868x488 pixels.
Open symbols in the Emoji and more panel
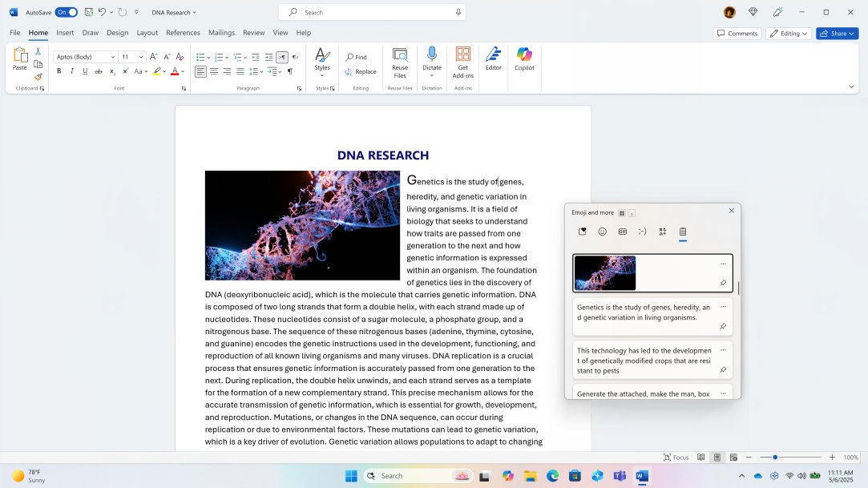coord(662,231)
